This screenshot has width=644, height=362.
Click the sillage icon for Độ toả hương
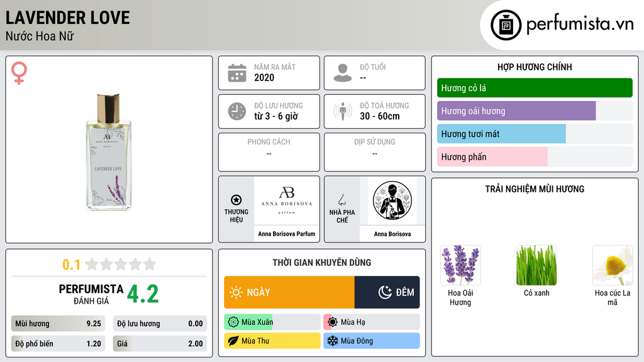(x=343, y=111)
